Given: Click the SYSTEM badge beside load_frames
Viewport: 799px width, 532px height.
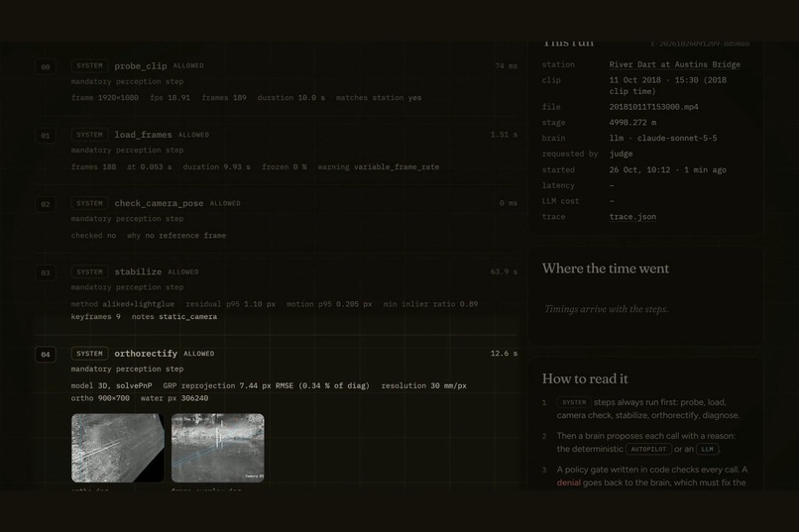Looking at the screenshot, I should click(89, 135).
